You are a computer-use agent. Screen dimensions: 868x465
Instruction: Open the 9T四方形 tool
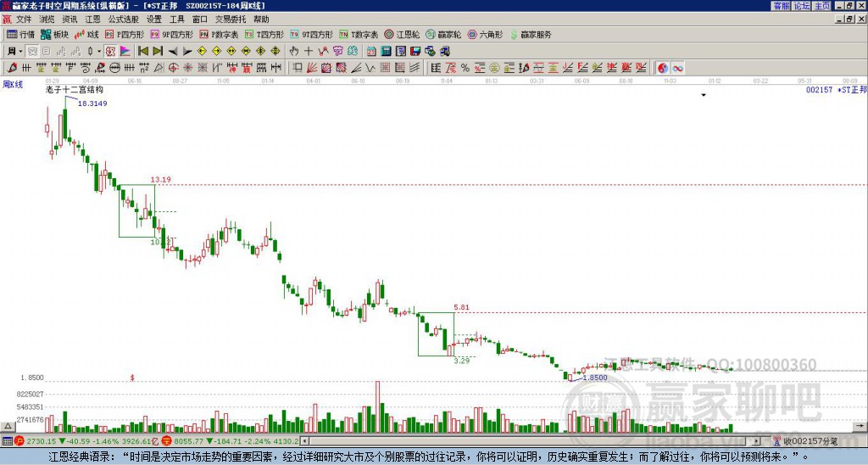[x=311, y=34]
